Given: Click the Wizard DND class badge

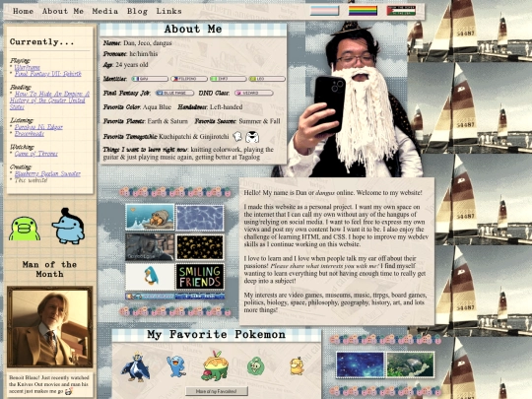Looking at the screenshot, I should pos(254,93).
